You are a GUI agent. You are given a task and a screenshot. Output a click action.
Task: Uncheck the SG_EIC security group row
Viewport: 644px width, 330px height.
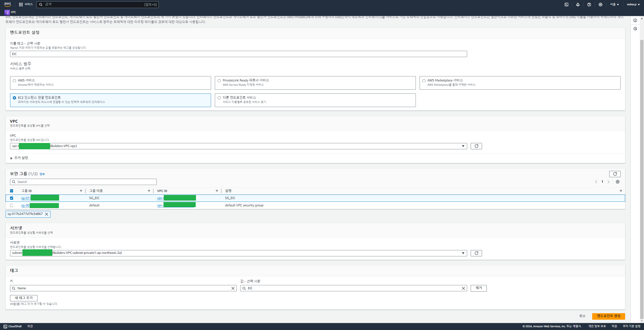[x=12, y=198]
